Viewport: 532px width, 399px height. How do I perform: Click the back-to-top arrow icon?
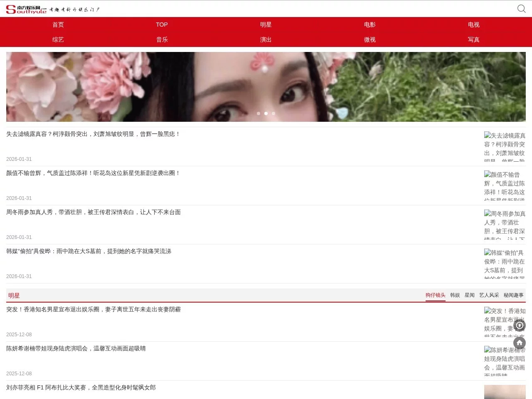520,326
